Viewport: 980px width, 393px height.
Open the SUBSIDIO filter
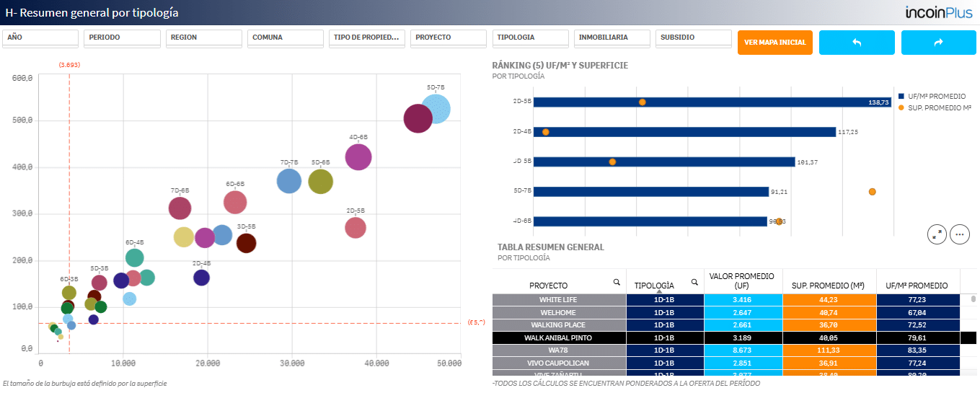click(693, 38)
